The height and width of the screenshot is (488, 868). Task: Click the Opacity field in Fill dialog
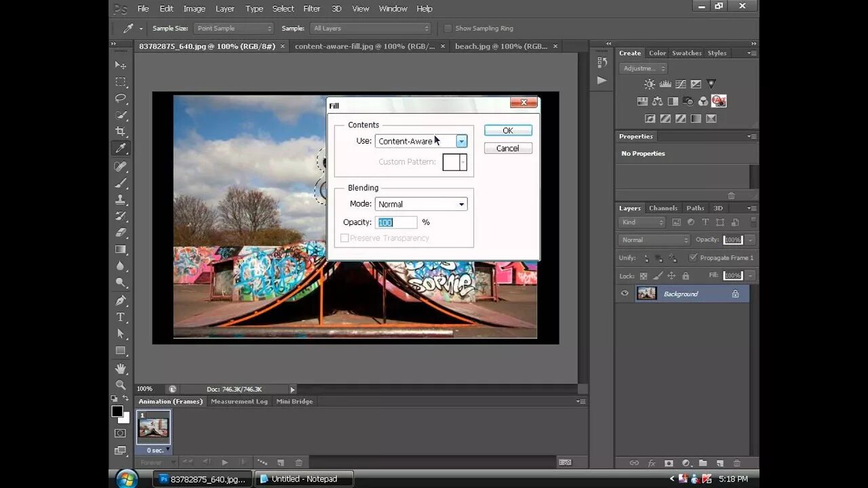397,222
